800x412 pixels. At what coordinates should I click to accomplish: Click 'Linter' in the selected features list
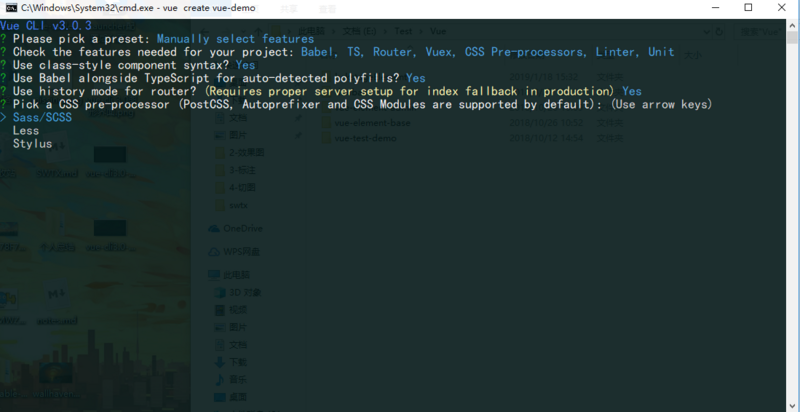(x=617, y=52)
